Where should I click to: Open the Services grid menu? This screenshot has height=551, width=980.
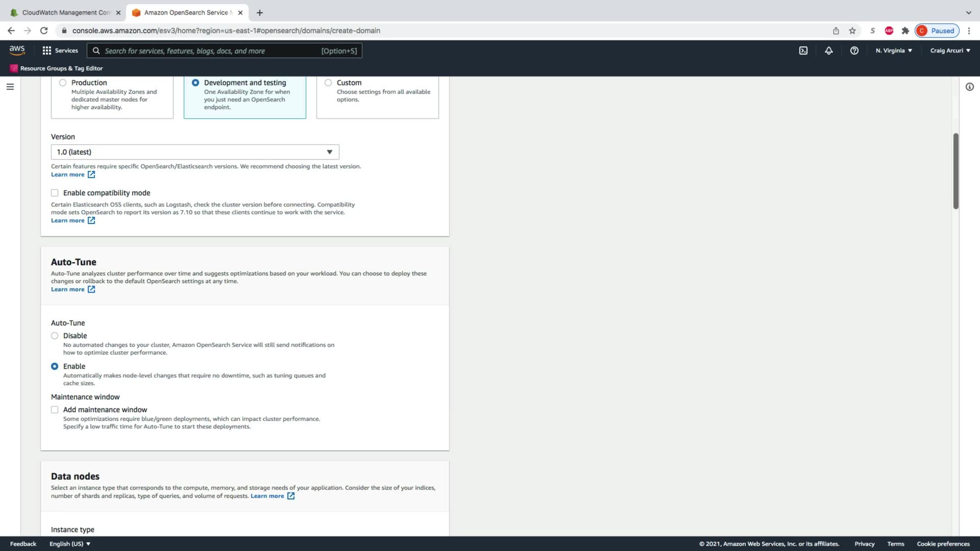pyautogui.click(x=60, y=51)
